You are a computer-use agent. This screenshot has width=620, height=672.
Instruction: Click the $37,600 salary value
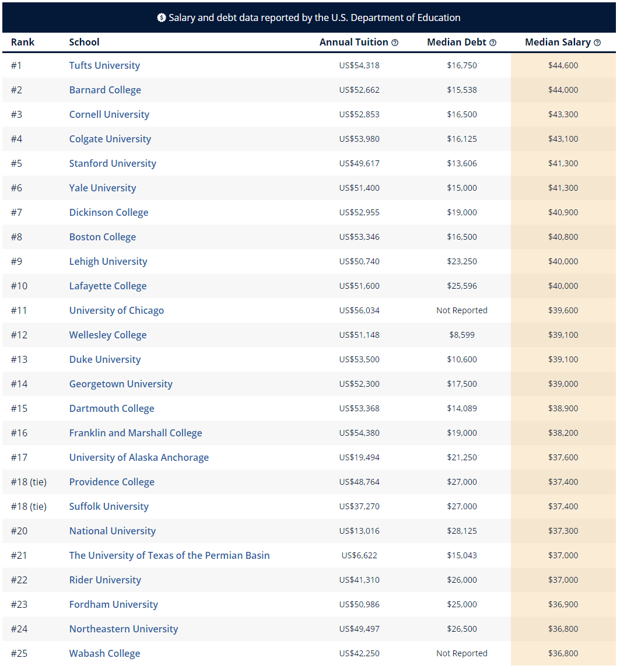563,457
